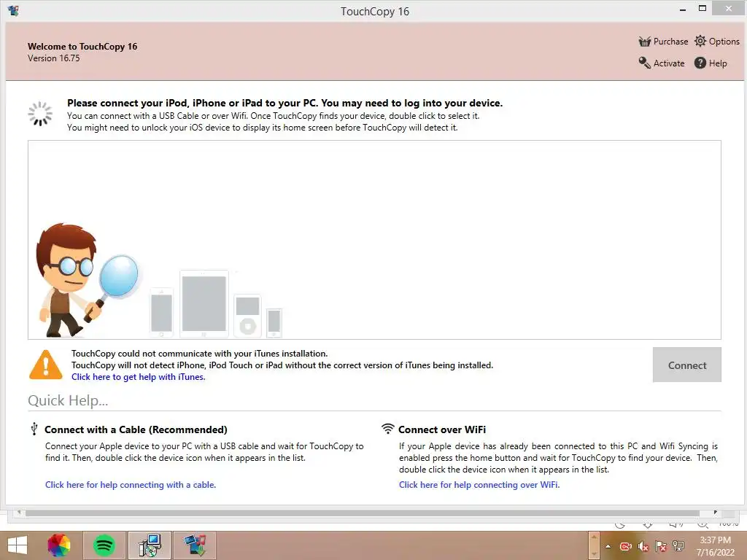Viewport: 747px width, 560px height.
Task: Click the 'Welcome to TouchCopy 16' heading
Action: (x=82, y=46)
